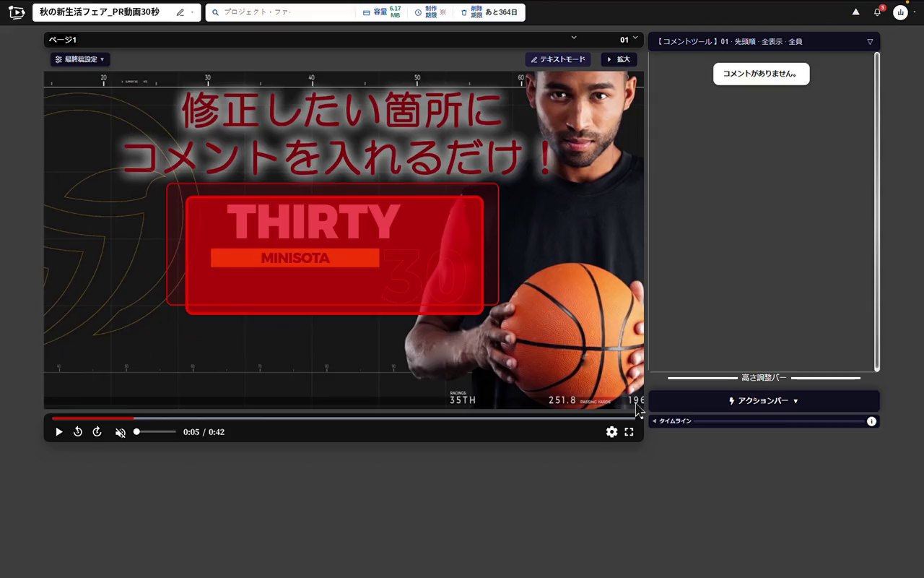Screen dimensions: 924x578
Task: Expand the アクションバー menu
Action: (764, 401)
